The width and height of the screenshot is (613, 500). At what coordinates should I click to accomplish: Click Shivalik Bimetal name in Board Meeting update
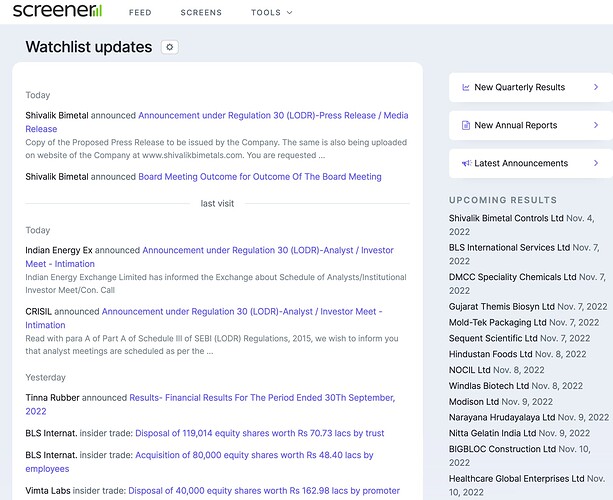(x=57, y=177)
